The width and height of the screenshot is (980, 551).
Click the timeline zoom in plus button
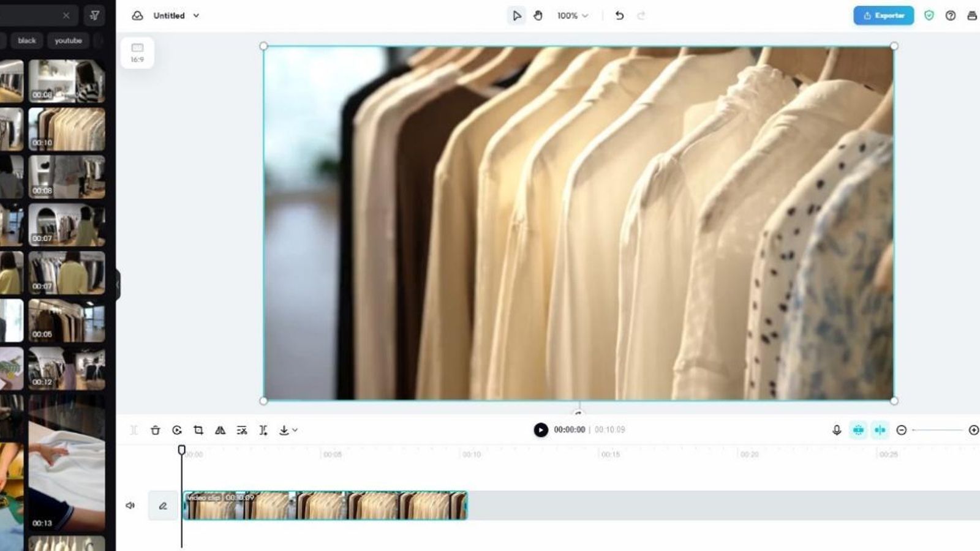coord(973,430)
